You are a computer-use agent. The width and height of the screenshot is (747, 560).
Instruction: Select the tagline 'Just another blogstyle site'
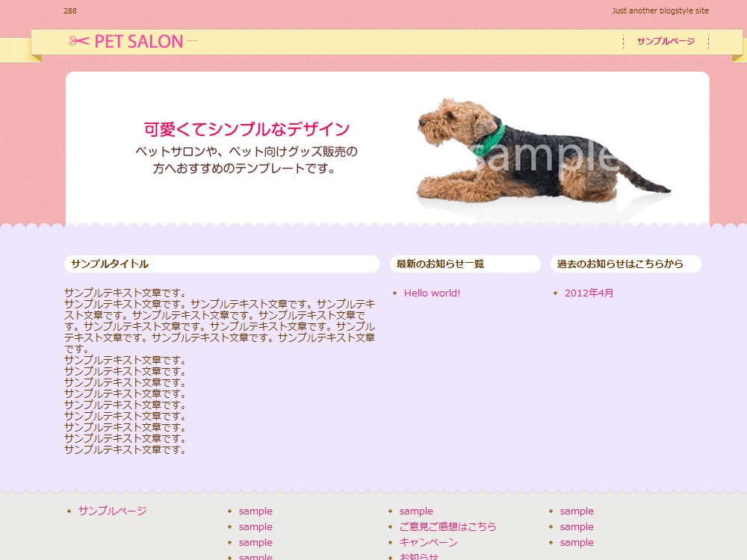[660, 11]
